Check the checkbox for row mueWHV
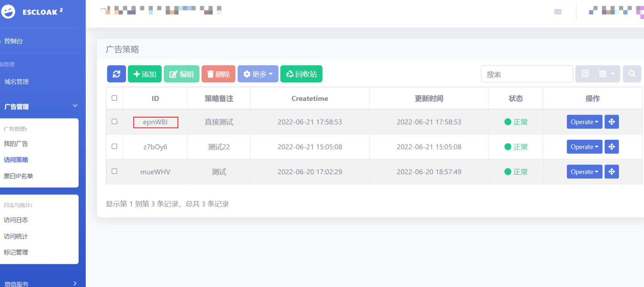644x287 pixels. (x=114, y=172)
